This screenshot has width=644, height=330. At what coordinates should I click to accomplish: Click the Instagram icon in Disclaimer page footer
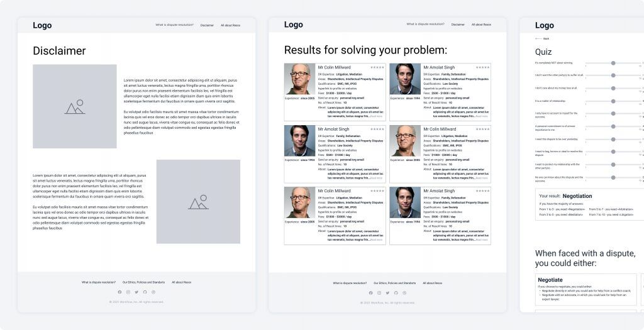(128, 292)
